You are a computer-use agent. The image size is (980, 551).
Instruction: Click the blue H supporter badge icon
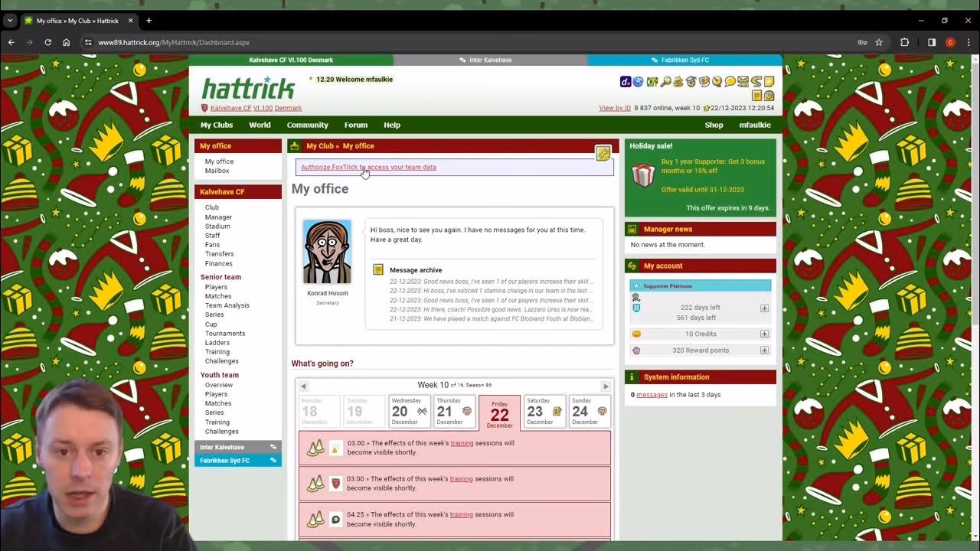[x=636, y=308]
